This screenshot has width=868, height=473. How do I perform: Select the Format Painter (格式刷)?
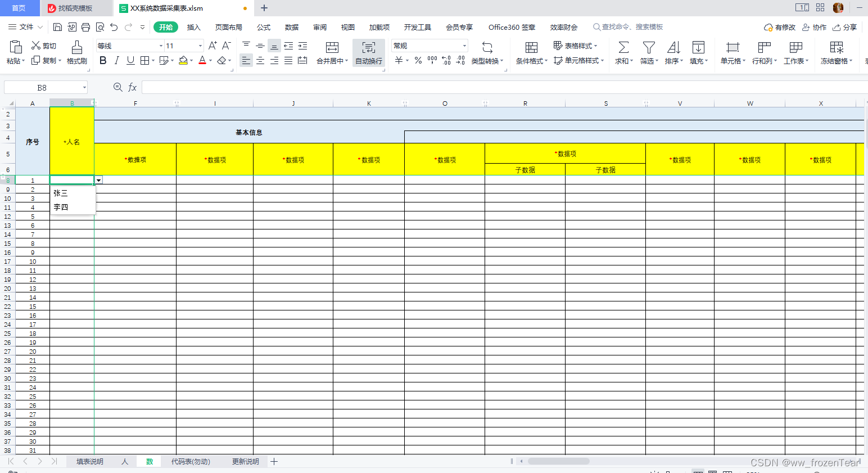77,52
